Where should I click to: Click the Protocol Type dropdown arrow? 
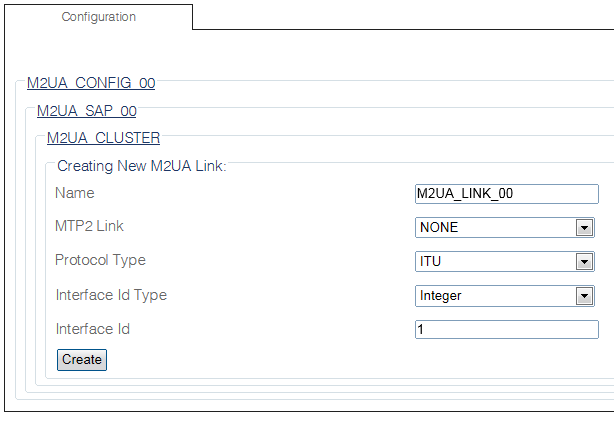point(584,262)
